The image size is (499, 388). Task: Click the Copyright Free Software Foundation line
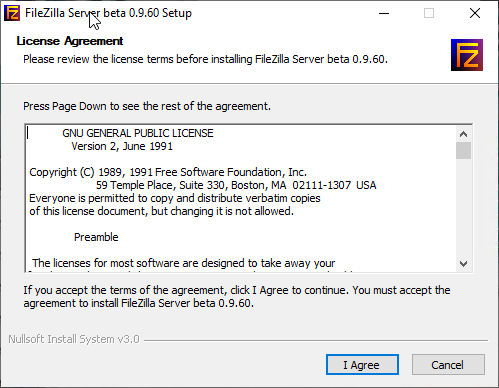(x=168, y=172)
